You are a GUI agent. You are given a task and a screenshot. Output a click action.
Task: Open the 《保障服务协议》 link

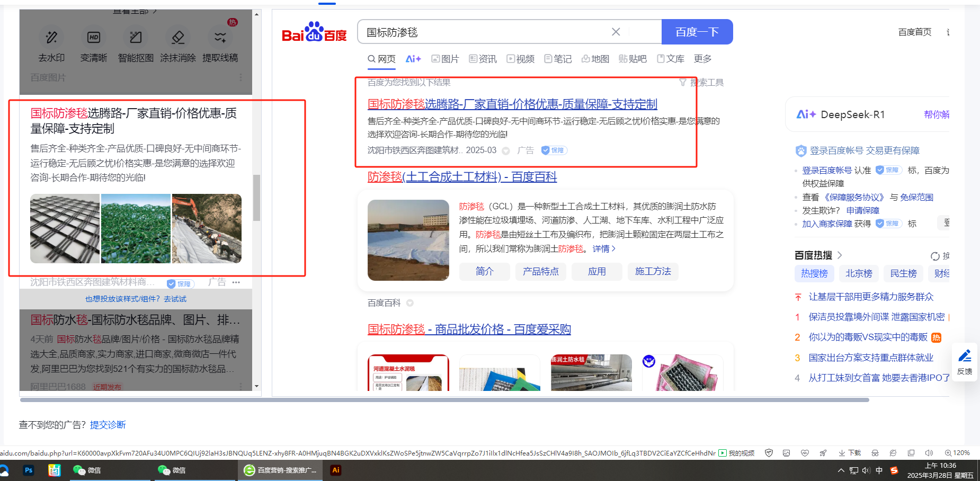click(x=854, y=197)
